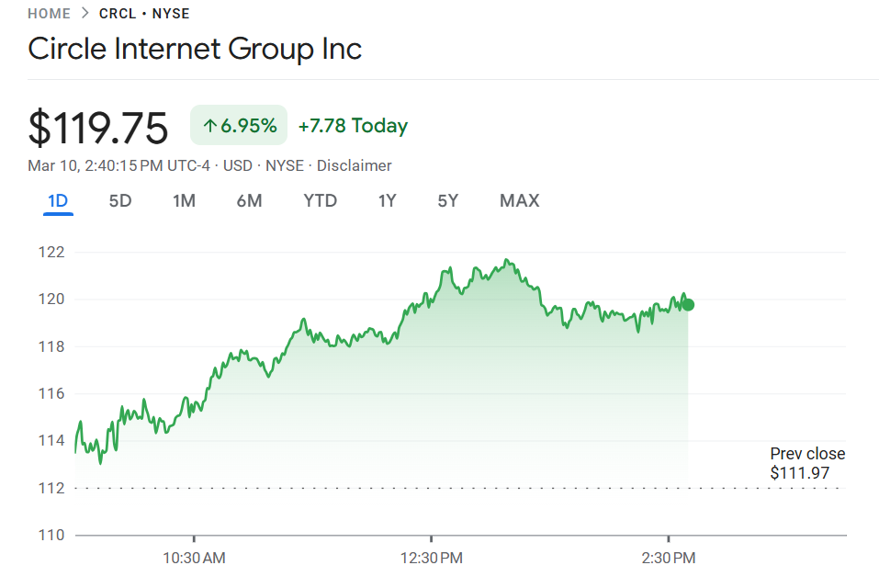
Task: Open the 5Y chart view
Action: pos(447,200)
